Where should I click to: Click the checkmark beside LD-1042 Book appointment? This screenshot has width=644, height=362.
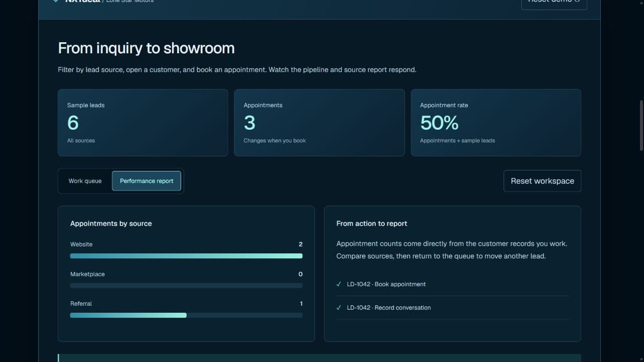[339, 284]
